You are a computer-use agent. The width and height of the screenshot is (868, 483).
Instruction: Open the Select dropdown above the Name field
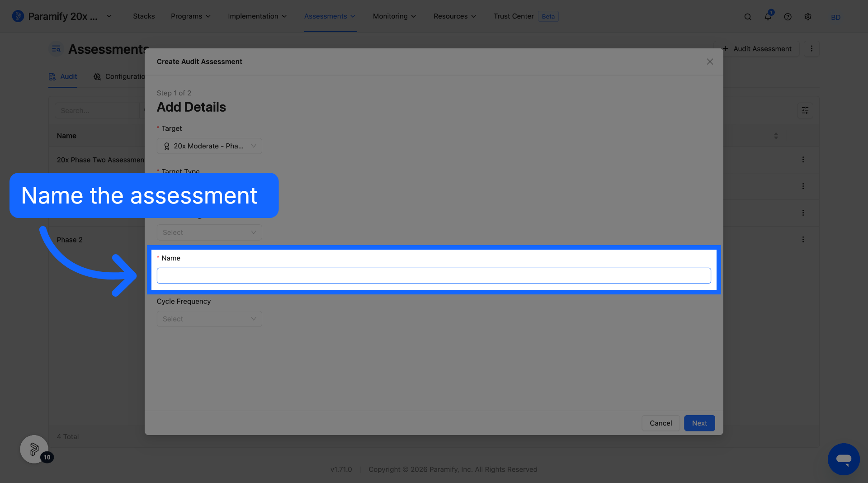[209, 232]
